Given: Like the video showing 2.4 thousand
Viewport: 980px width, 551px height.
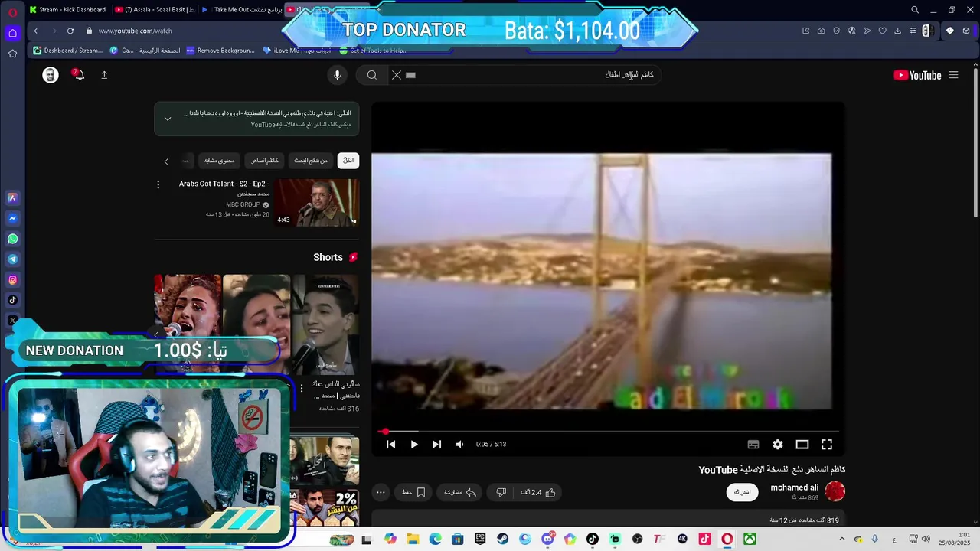Looking at the screenshot, I should 538,492.
